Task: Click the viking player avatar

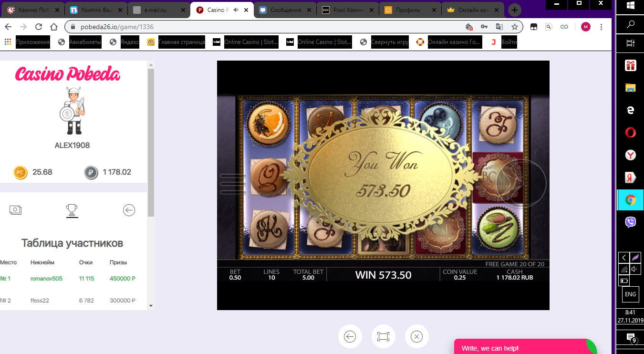Action: point(72,111)
